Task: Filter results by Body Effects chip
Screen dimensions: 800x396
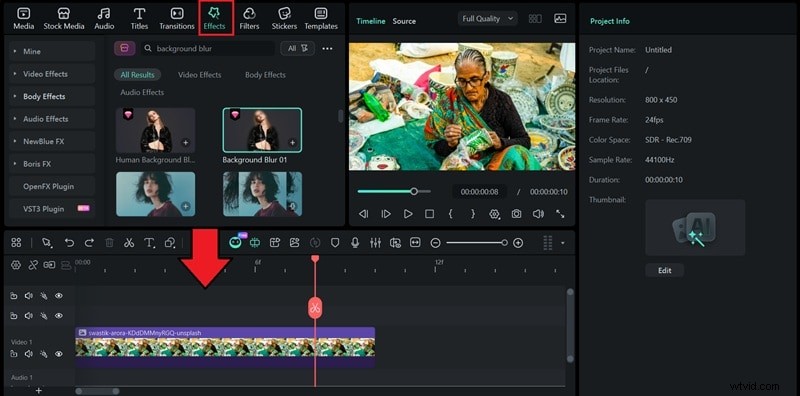Action: (265, 75)
